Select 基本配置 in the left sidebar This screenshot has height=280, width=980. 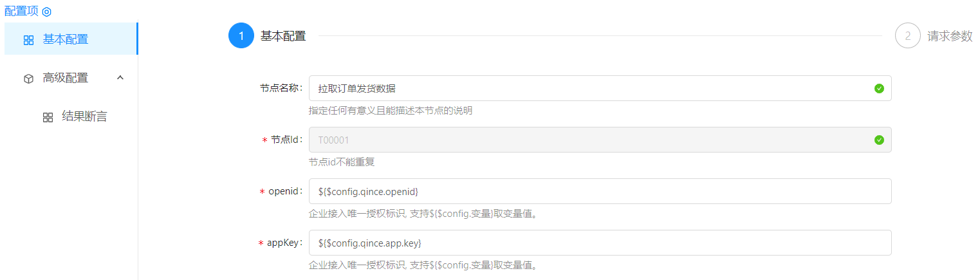66,39
